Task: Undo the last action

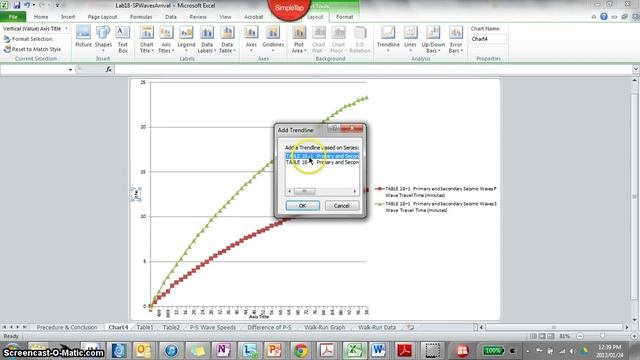Action: [x=27, y=5]
